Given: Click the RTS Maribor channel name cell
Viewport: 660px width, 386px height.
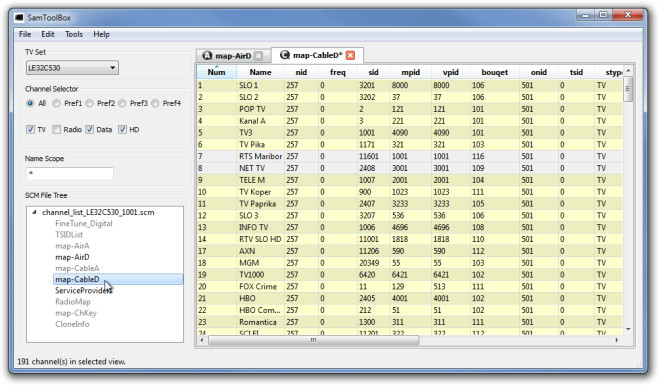Looking at the screenshot, I should 260,156.
